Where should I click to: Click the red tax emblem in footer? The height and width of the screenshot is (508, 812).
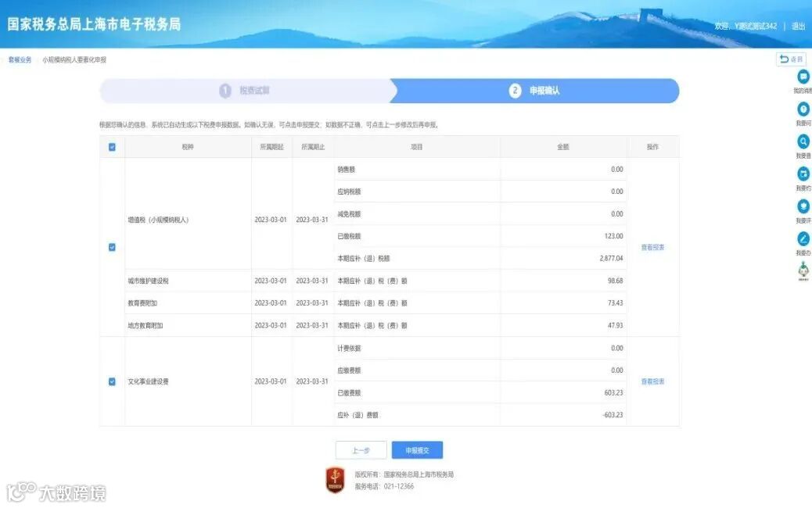335,480
